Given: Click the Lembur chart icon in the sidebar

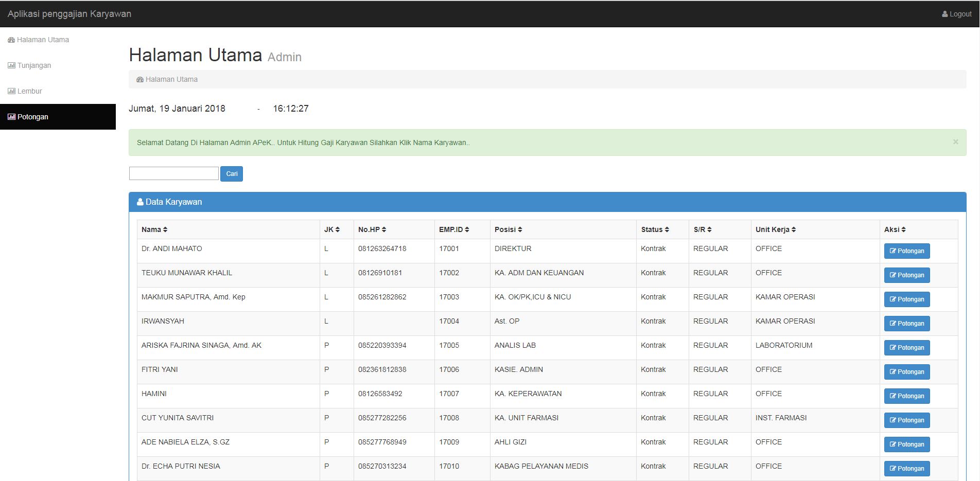Looking at the screenshot, I should point(11,91).
